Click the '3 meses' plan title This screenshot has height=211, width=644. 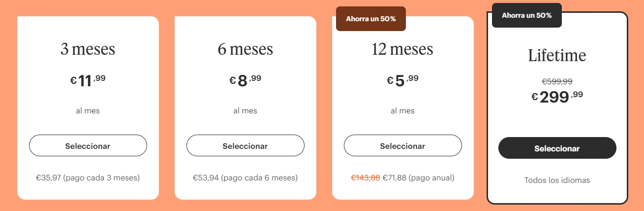88,49
